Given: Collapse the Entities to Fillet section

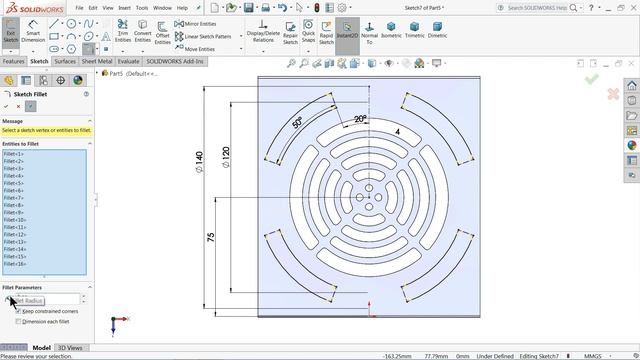Looking at the screenshot, I should point(90,144).
